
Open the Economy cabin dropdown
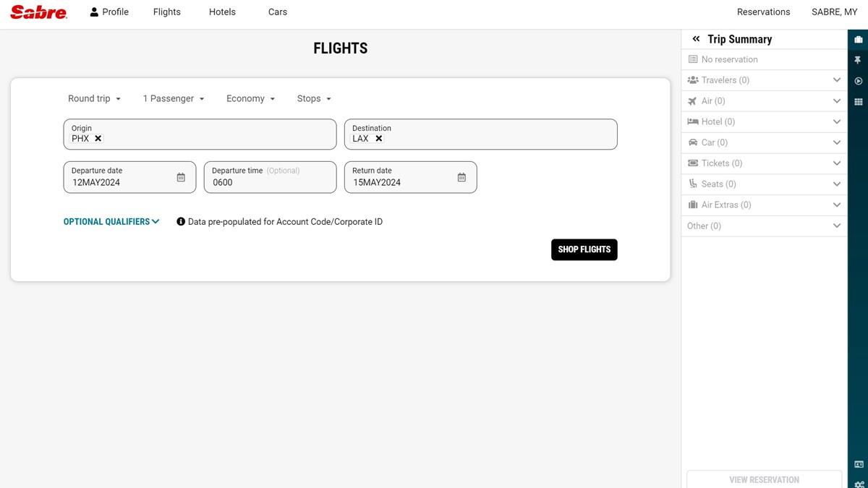[250, 99]
